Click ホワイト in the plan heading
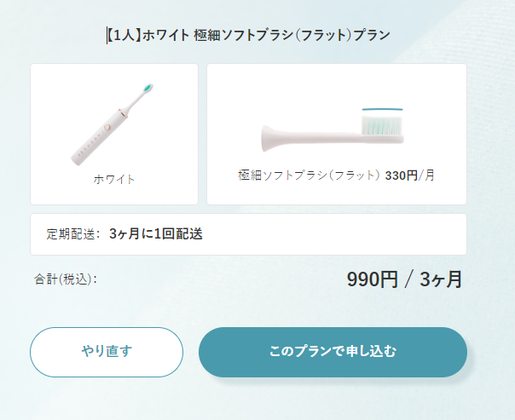This screenshot has width=515, height=420. pyautogui.click(x=166, y=36)
